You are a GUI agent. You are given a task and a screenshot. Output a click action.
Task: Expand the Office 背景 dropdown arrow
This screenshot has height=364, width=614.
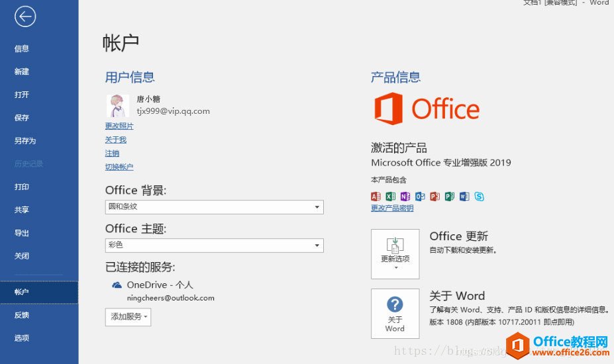click(317, 207)
